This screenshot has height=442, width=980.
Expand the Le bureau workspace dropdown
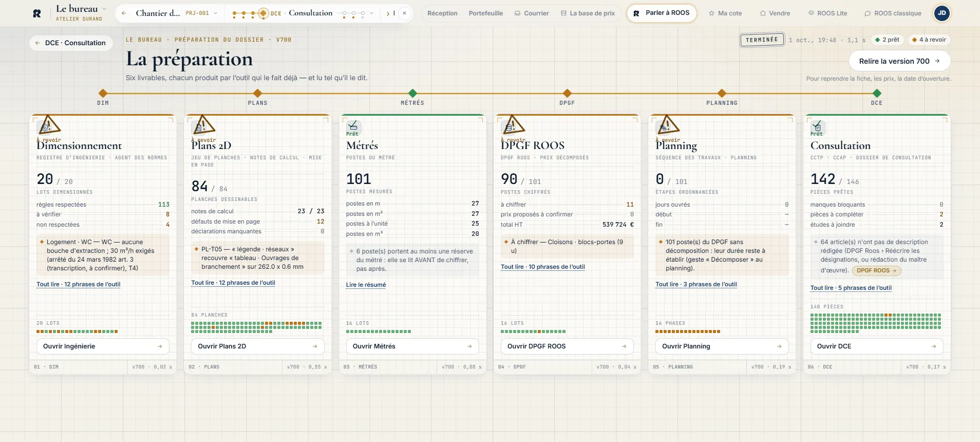104,9
